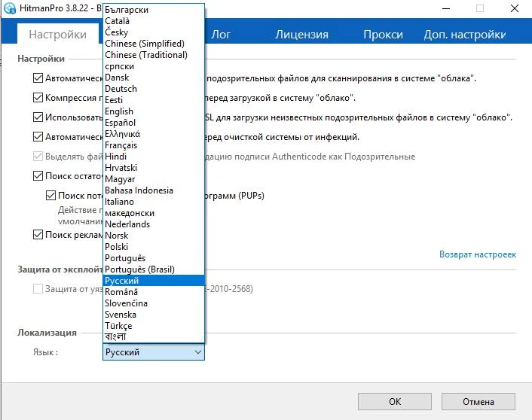532x420 pixels.
Task: Select the Настройки tab
Action: (57, 35)
